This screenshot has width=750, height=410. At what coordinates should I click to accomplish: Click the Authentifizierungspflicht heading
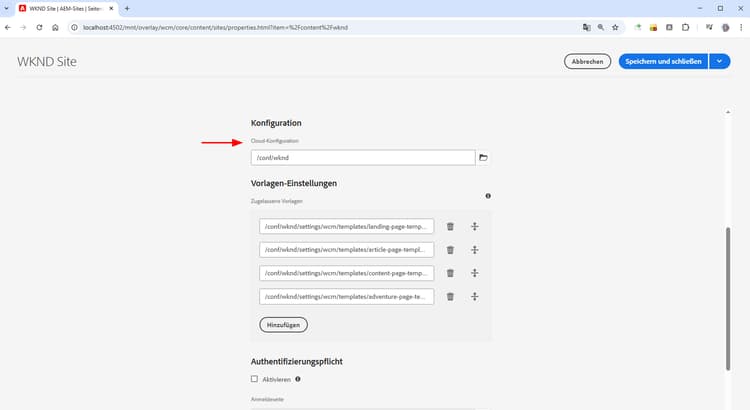pyautogui.click(x=297, y=361)
